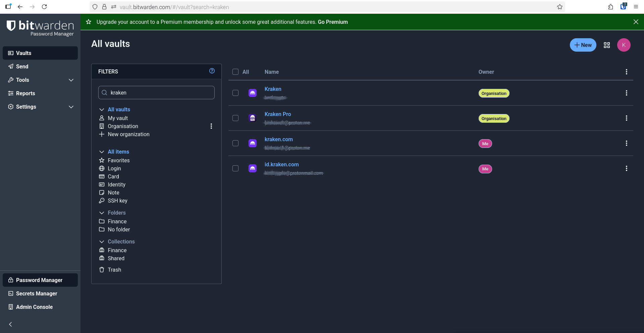644x333 pixels.
Task: Click the Kraken Pro item icon
Action: (x=253, y=118)
